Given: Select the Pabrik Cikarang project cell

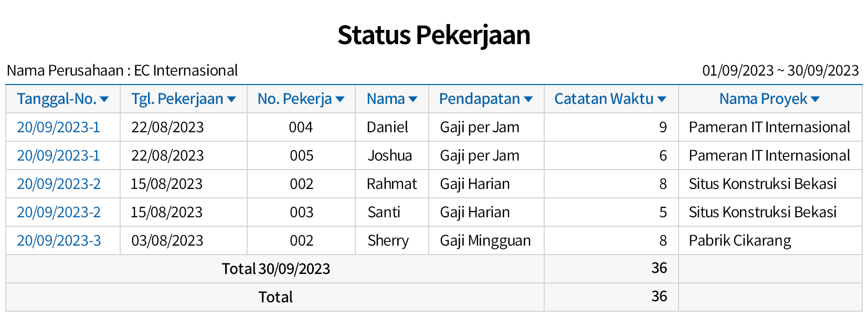Looking at the screenshot, I should click(740, 241).
